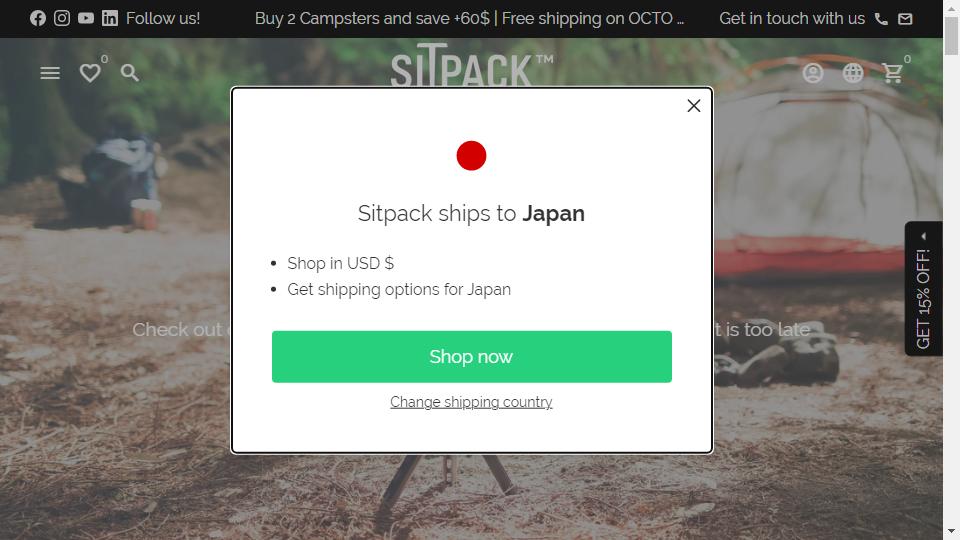960x540 pixels.
Task: Open the globe language/region selector
Action: click(853, 73)
